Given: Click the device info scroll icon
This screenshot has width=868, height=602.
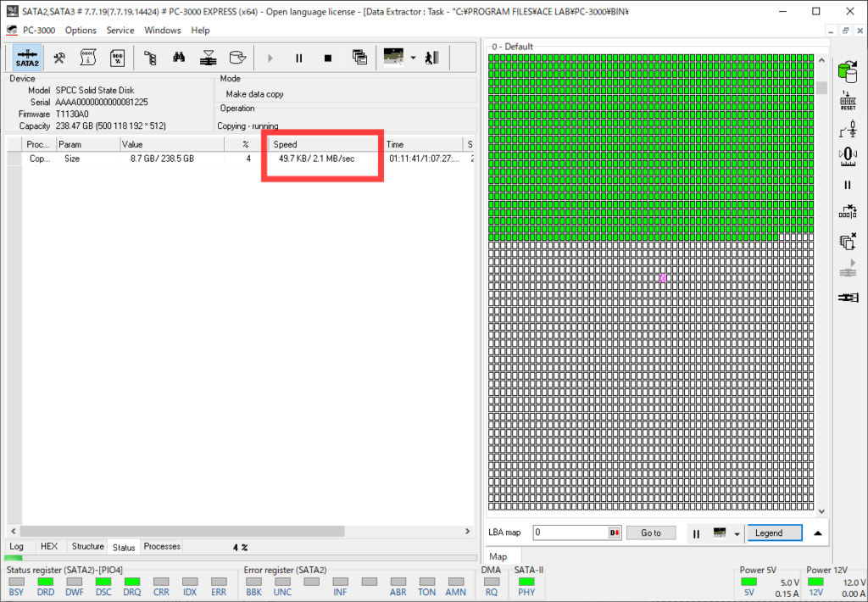Looking at the screenshot, I should coord(88,58).
